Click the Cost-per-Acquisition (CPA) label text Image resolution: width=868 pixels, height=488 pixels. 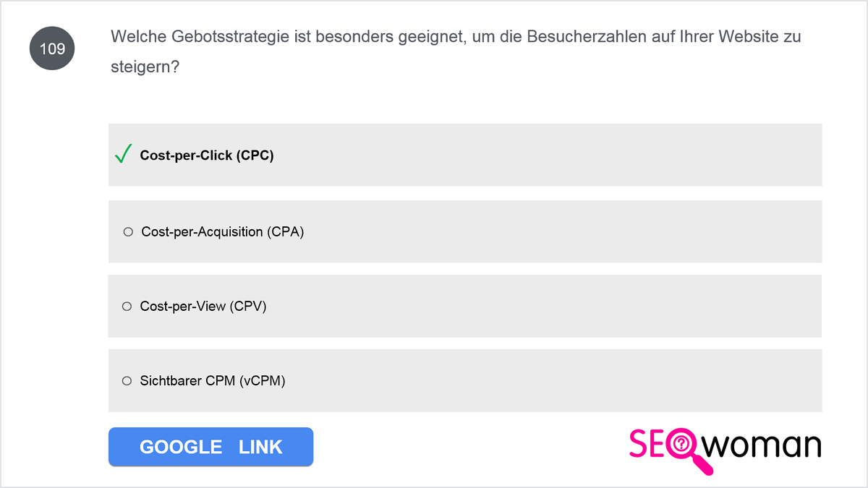click(223, 232)
